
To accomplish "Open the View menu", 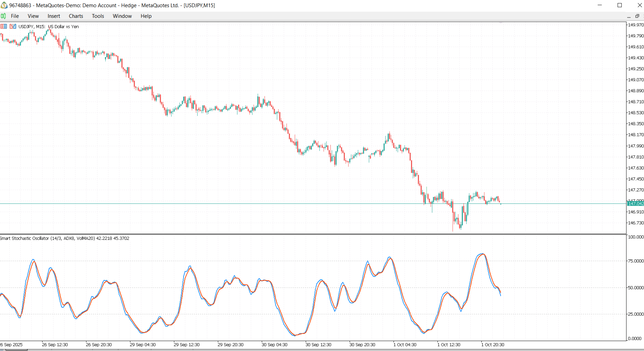I will click(x=33, y=16).
